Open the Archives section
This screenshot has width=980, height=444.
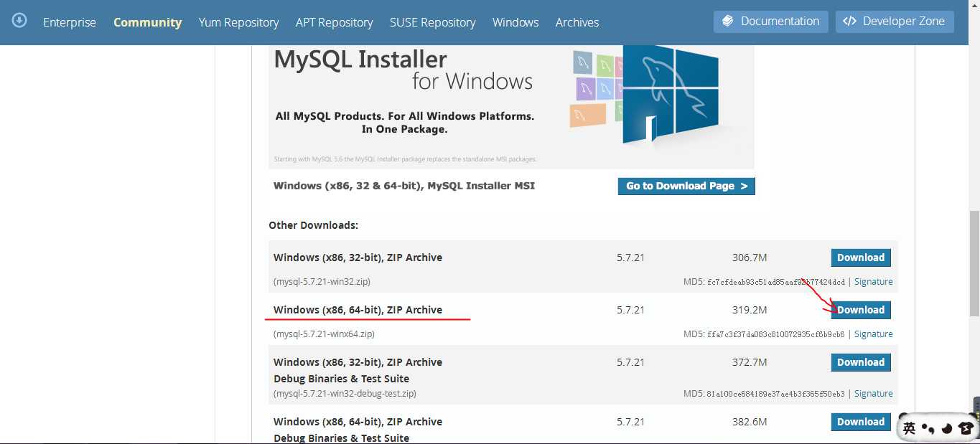tap(577, 22)
